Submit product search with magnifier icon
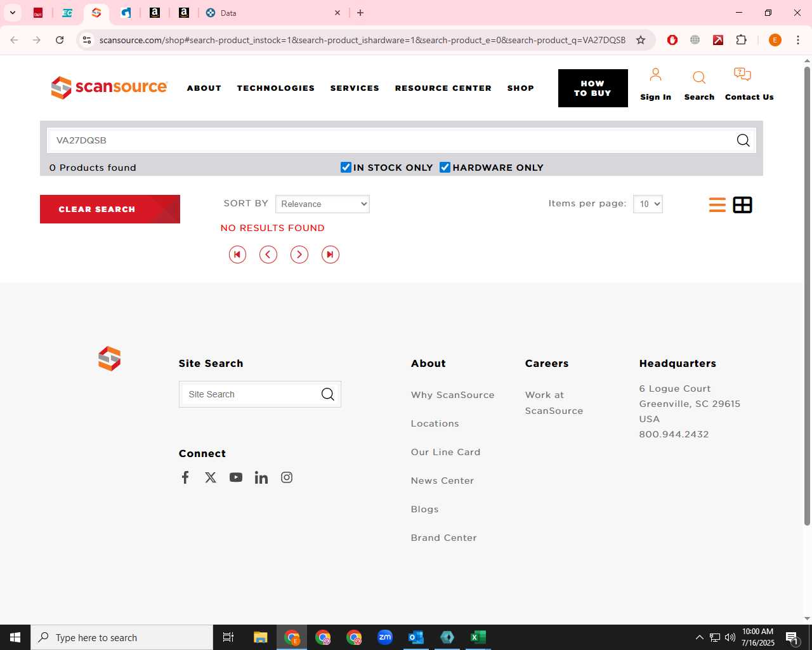 (743, 140)
